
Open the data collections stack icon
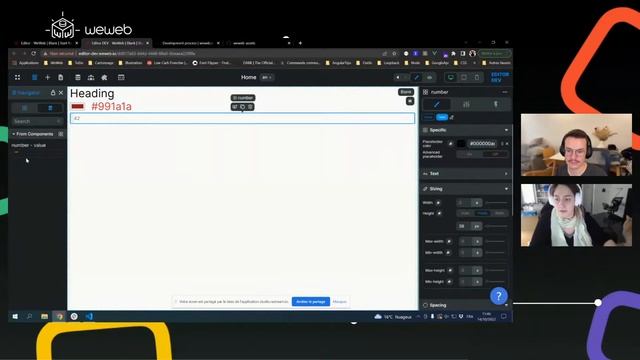click(x=78, y=77)
